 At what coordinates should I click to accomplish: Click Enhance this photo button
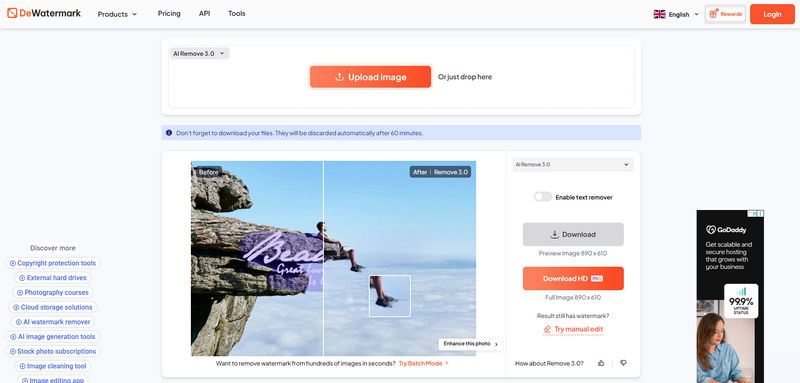(470, 344)
